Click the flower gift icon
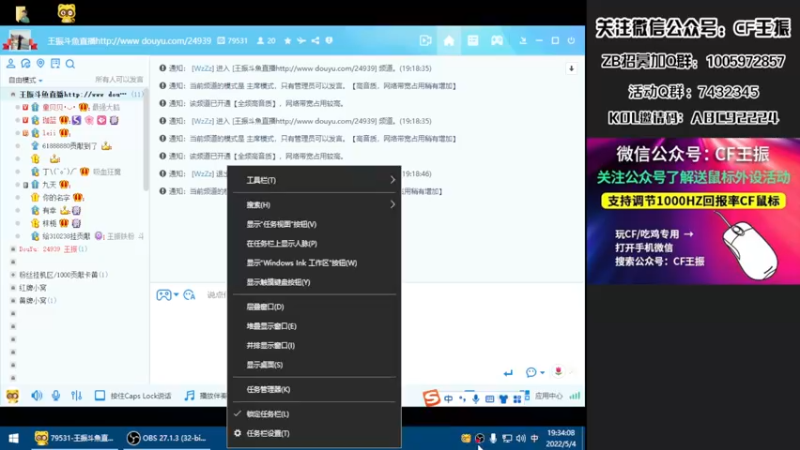The height and width of the screenshot is (450, 800). coord(559,372)
